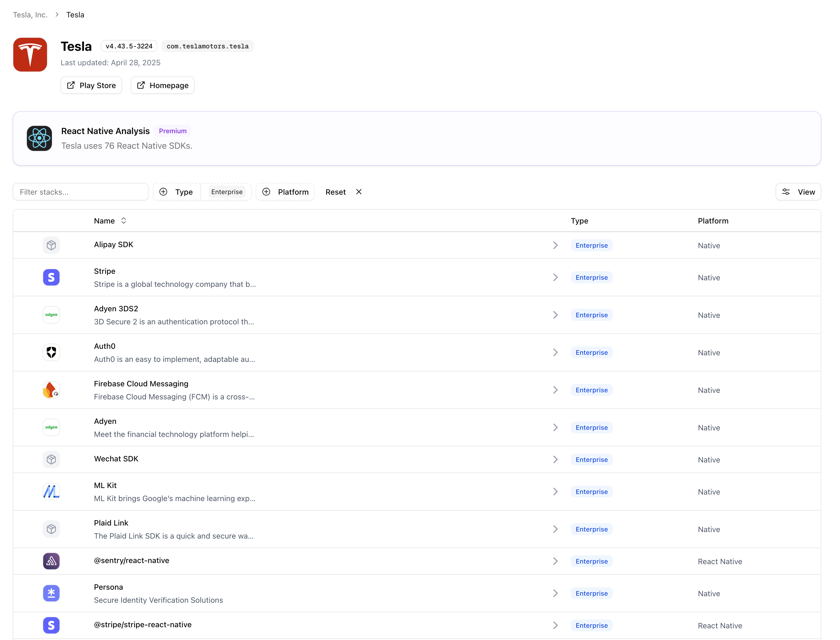Viewport: 840px width, 640px height.
Task: Click the React Native Analysis heading
Action: (105, 131)
